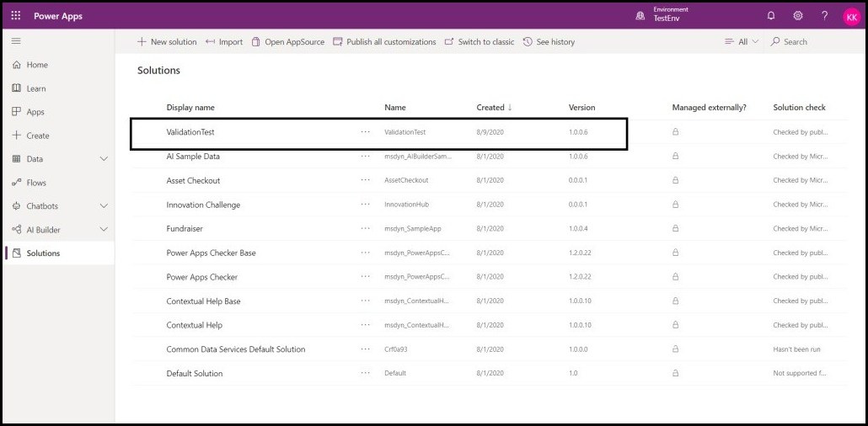Click the help question mark icon
The image size is (868, 426).
click(x=824, y=16)
